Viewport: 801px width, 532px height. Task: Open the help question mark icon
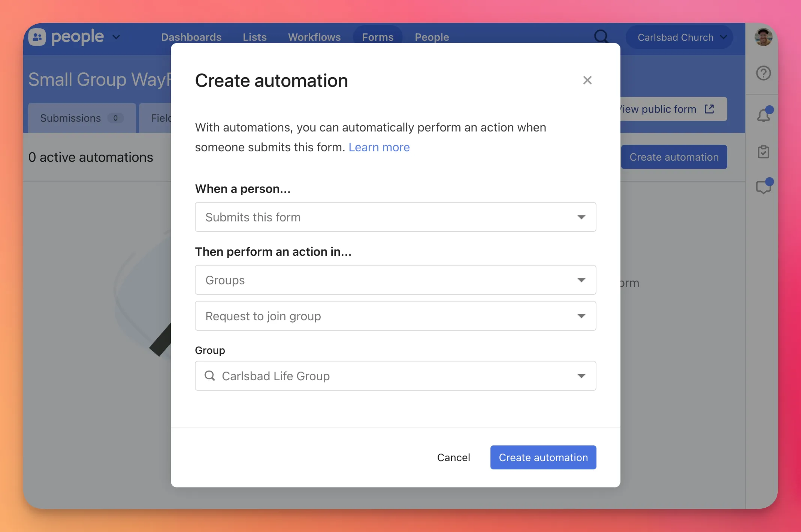763,73
